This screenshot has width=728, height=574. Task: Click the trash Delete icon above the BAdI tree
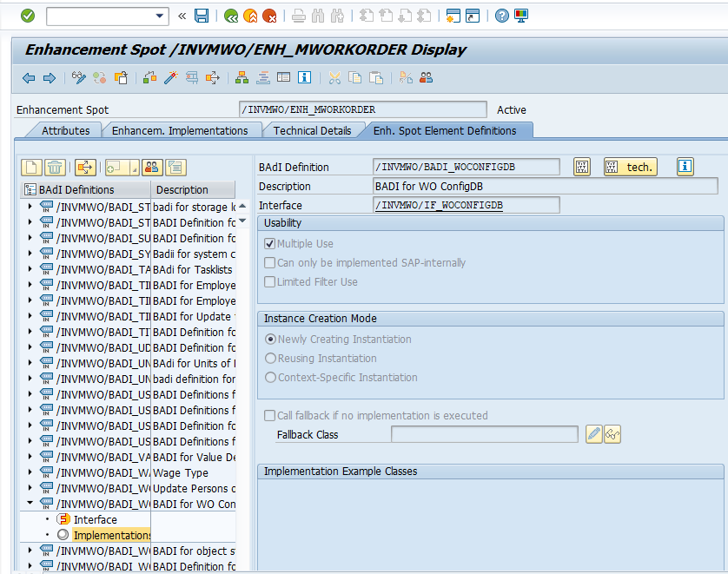coord(55,168)
